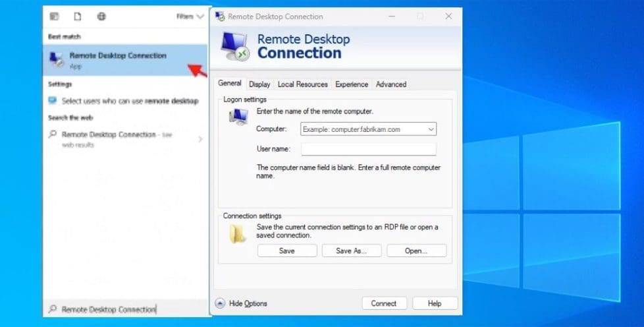Open the Advanced tab

pyautogui.click(x=391, y=84)
